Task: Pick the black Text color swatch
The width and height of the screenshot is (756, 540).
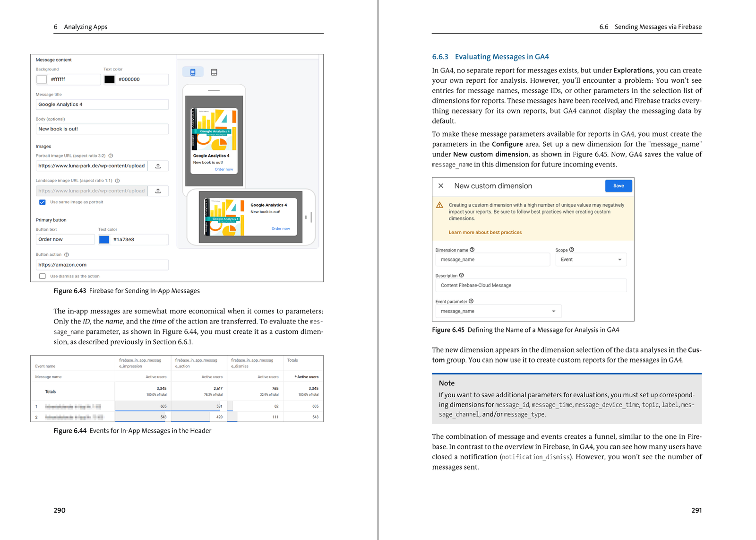Action: [110, 79]
